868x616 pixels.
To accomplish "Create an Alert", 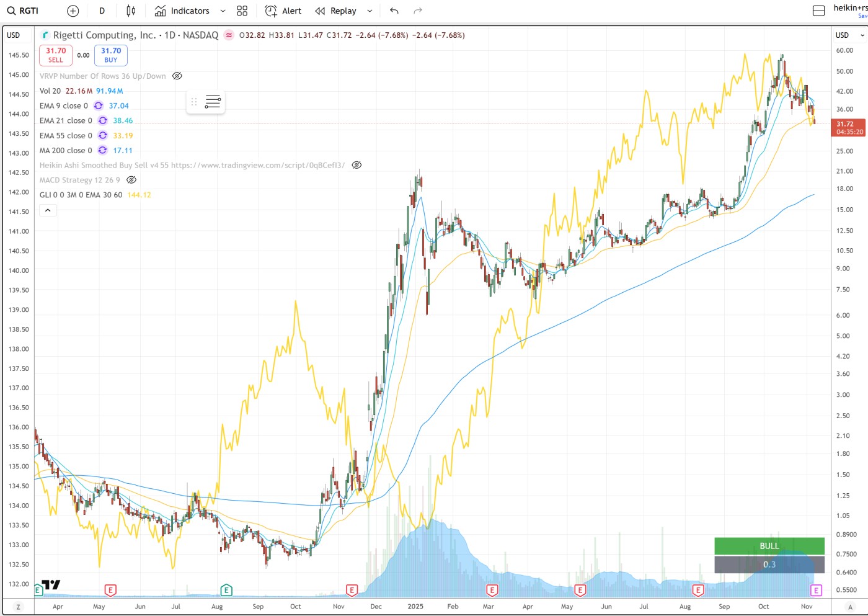I will click(283, 11).
